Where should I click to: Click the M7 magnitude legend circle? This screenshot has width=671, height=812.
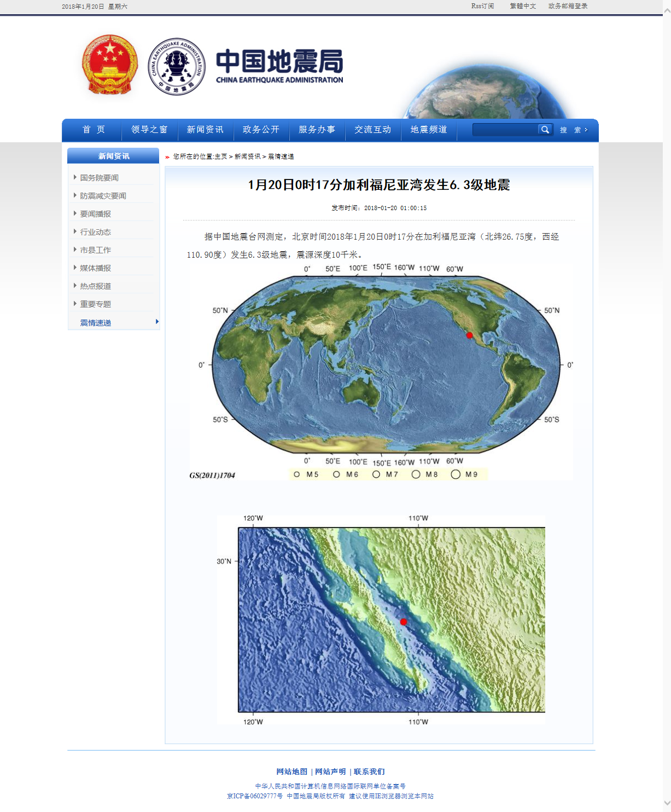point(376,474)
